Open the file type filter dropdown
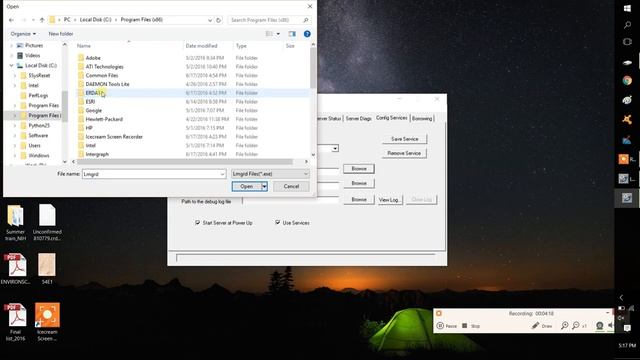The image size is (640, 360). point(306,174)
